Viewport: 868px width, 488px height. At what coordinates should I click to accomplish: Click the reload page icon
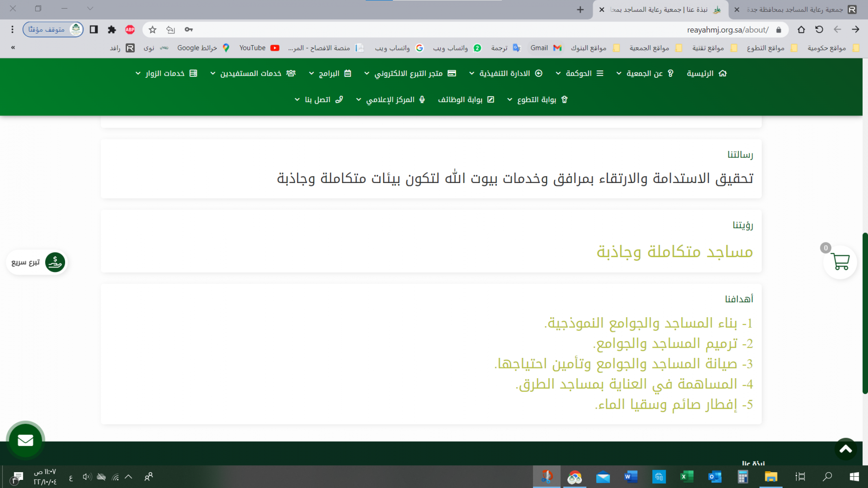pyautogui.click(x=819, y=30)
